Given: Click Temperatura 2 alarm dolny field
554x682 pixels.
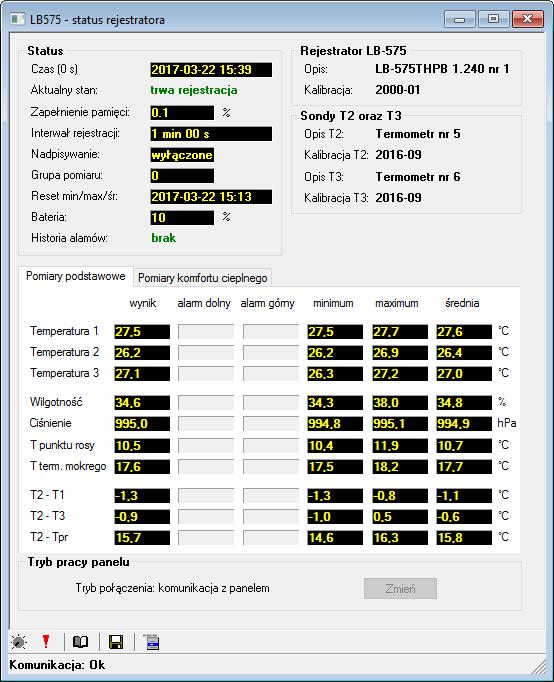Looking at the screenshot, I should pos(206,352).
